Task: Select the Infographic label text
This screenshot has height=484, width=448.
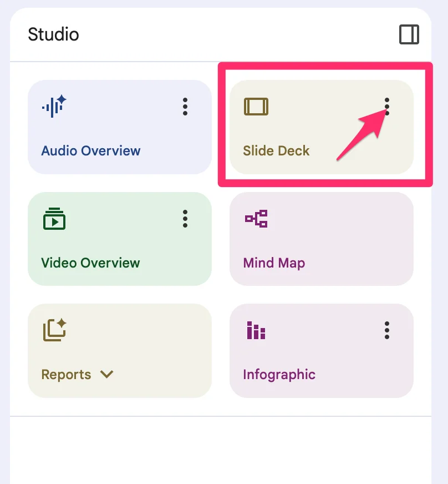Action: [x=279, y=375]
